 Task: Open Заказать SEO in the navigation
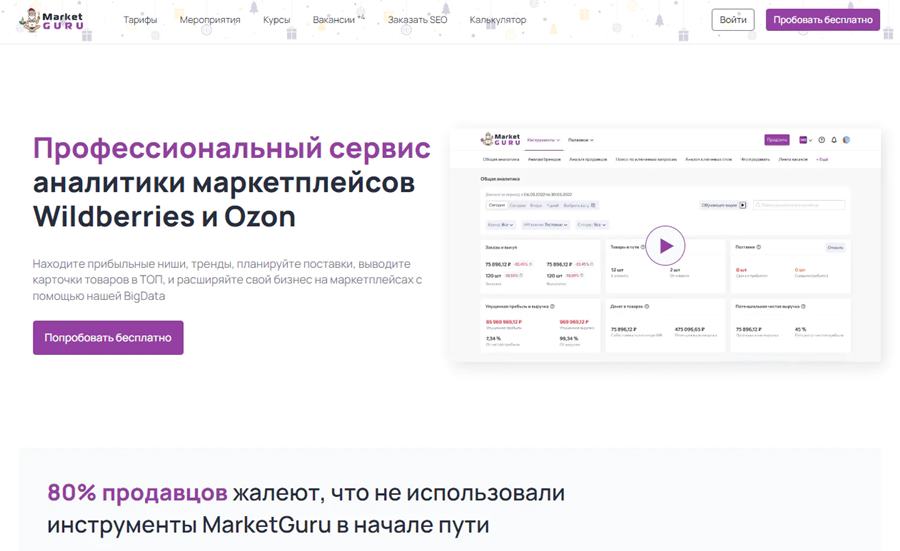click(x=417, y=20)
